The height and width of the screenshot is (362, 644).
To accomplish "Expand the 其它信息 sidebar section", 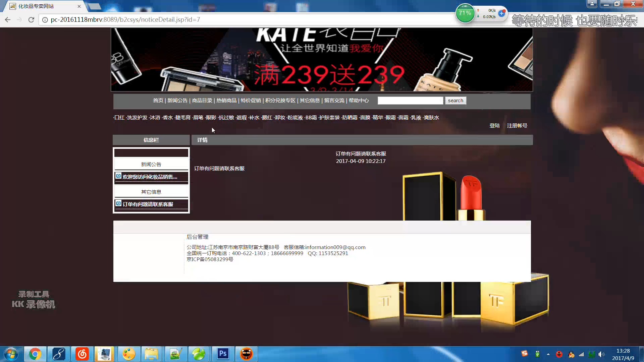I will 151,191.
